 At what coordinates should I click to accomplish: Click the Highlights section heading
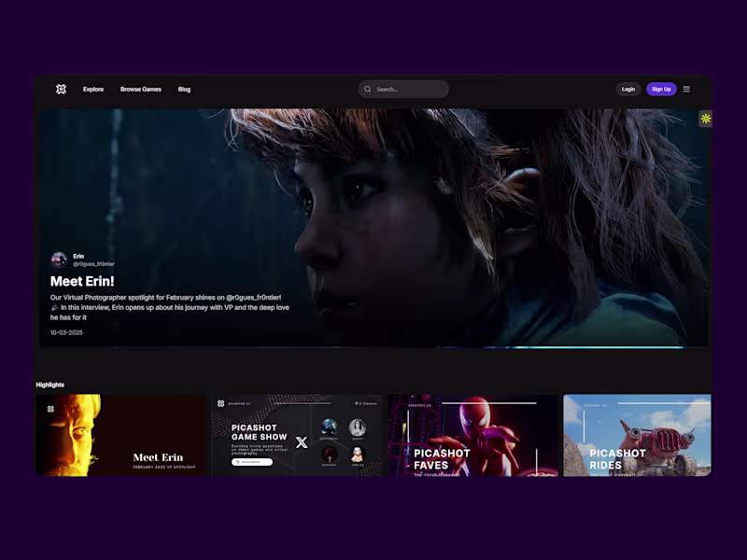click(x=50, y=385)
